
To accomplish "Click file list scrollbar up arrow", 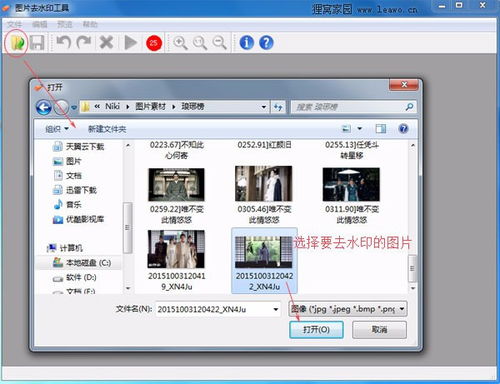I will click(x=413, y=145).
